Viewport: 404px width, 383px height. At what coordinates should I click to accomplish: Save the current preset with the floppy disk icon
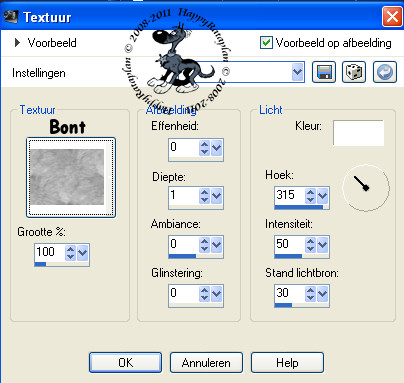pyautogui.click(x=324, y=72)
